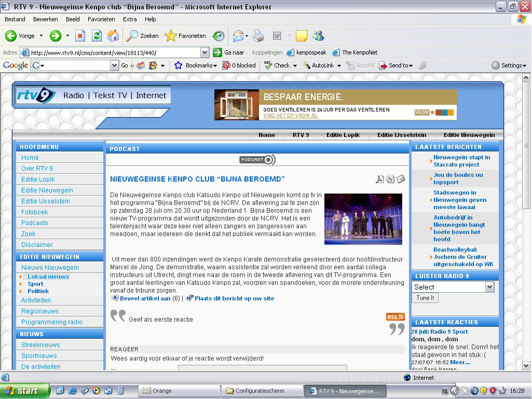The width and height of the screenshot is (532, 399).
Task: Open the History clock icon
Action: pyautogui.click(x=219, y=36)
